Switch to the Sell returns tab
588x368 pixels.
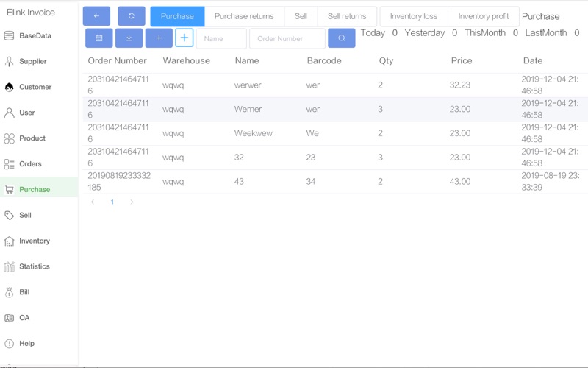347,16
